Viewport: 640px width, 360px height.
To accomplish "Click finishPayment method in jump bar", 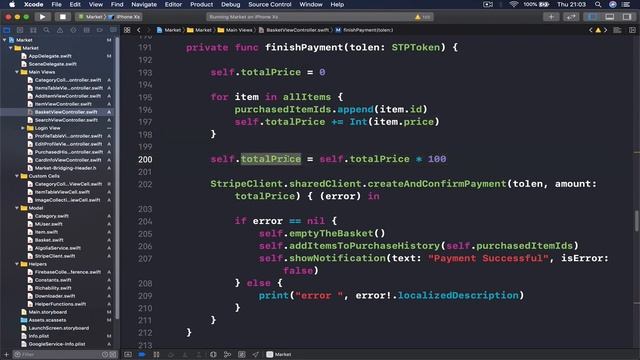I will [x=364, y=30].
